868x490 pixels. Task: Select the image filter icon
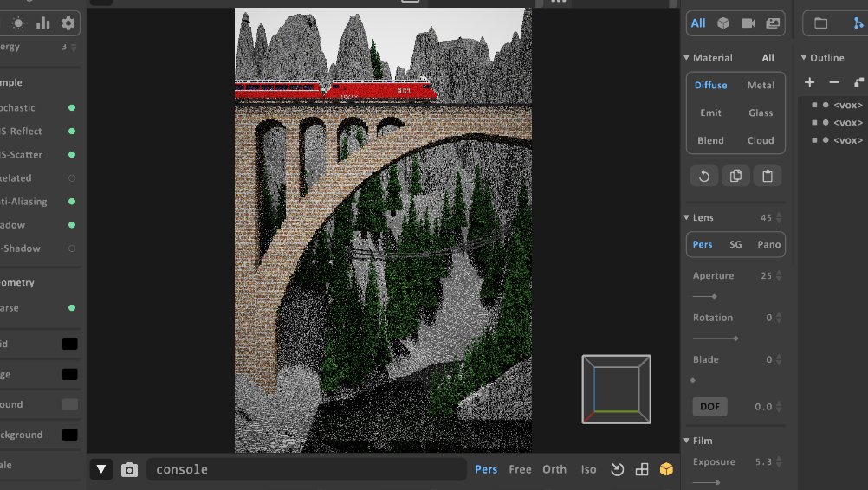point(773,23)
